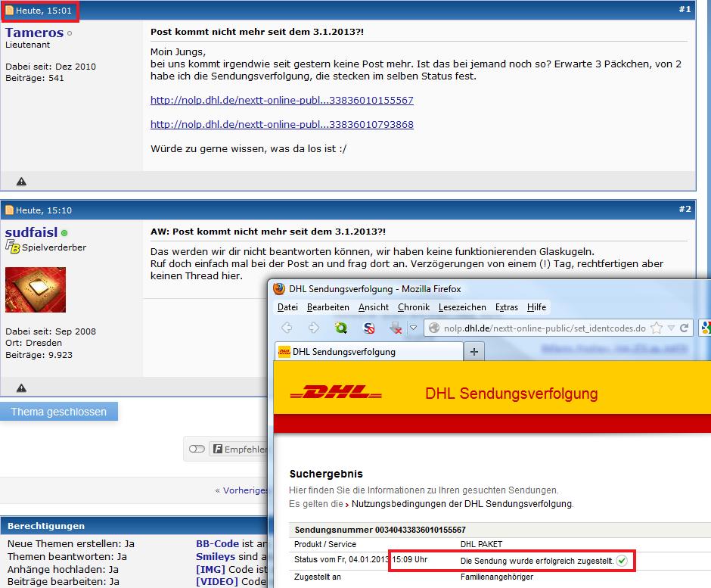Click the Firefox back arrow button

[287, 328]
